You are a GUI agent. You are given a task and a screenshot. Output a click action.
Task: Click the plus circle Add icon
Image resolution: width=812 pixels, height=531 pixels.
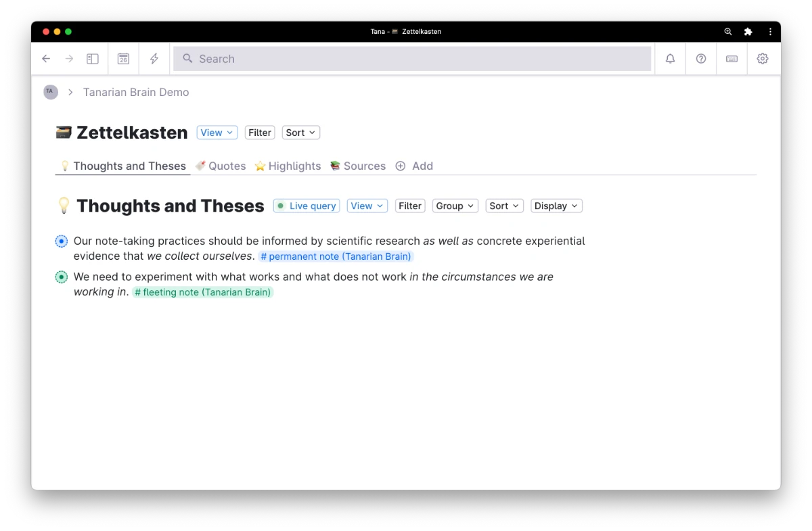coord(401,166)
